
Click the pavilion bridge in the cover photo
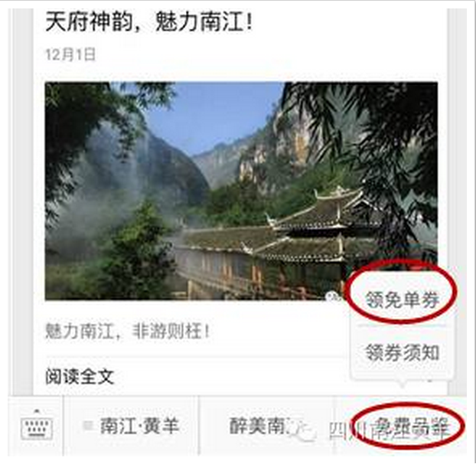[x=273, y=243]
